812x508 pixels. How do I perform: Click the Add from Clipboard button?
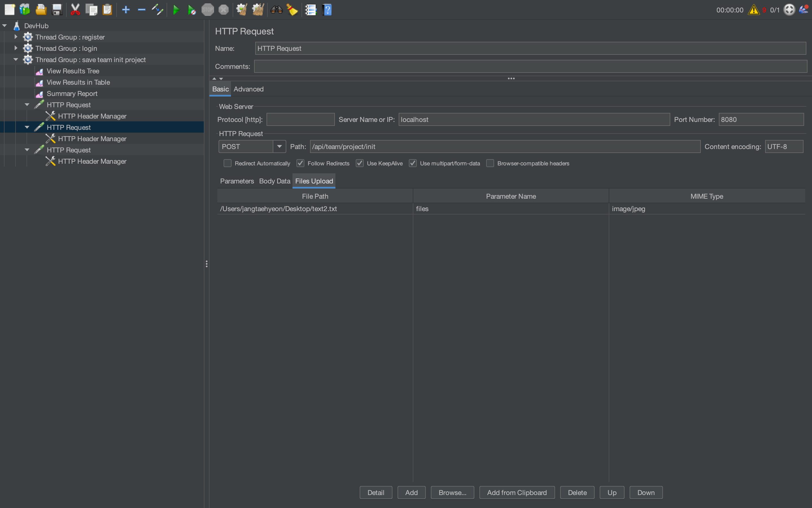(517, 492)
